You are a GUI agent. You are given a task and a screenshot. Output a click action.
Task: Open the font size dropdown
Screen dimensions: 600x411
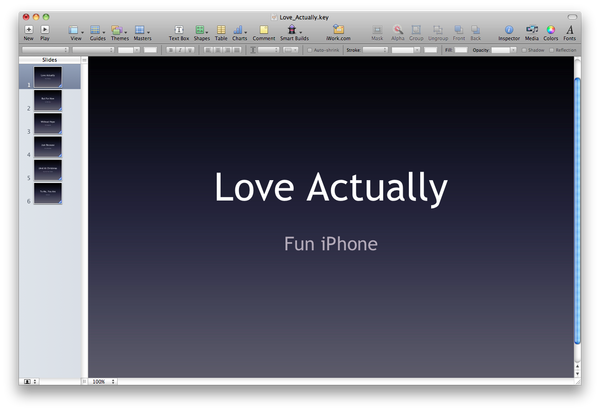129,50
